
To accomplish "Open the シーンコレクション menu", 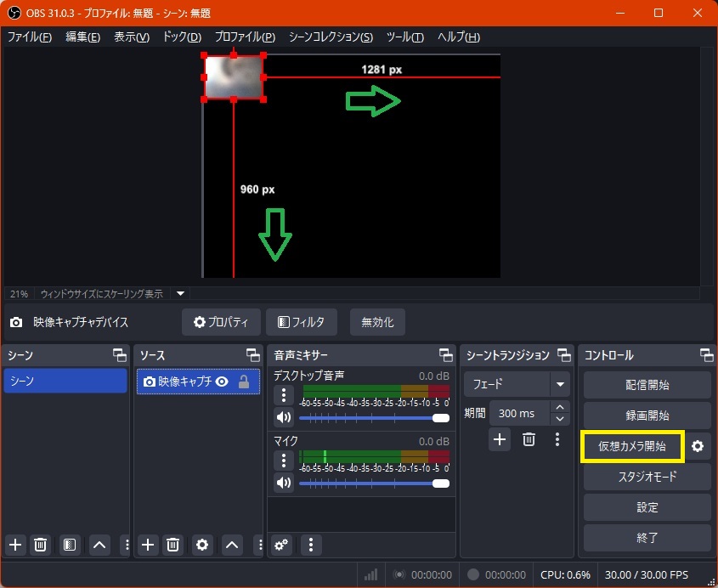I will click(331, 37).
